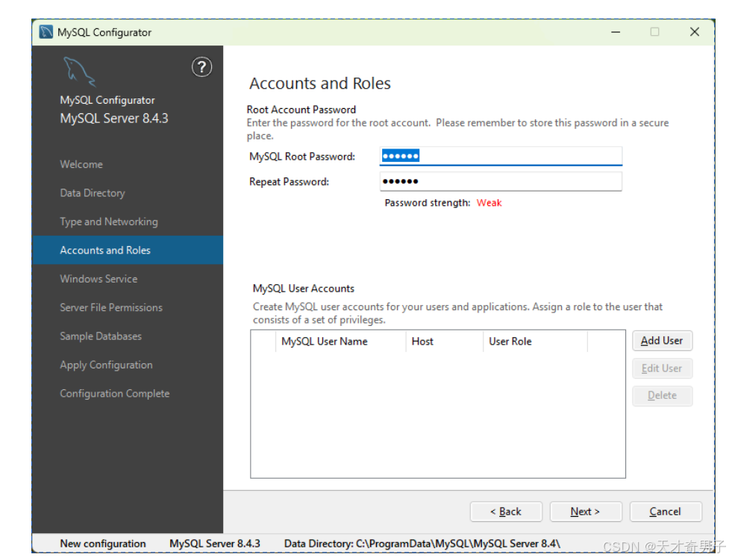
Task: Click the Data Directory path in status bar
Action: (x=422, y=544)
